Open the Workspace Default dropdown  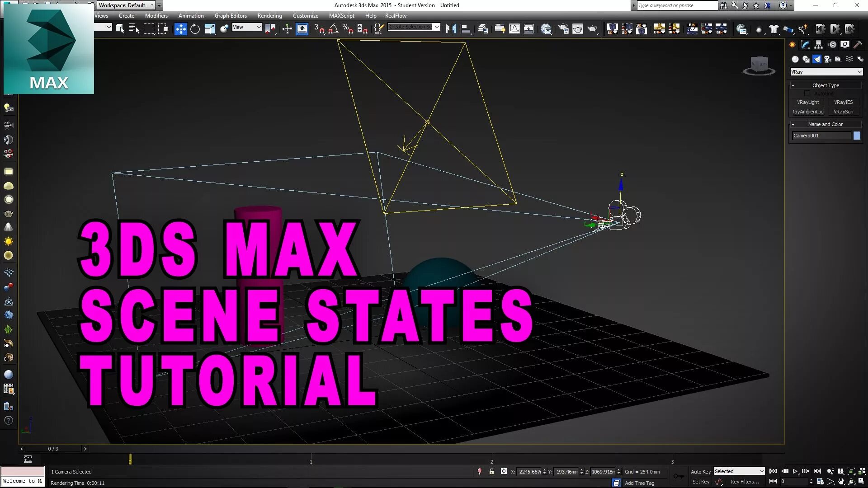[126, 5]
